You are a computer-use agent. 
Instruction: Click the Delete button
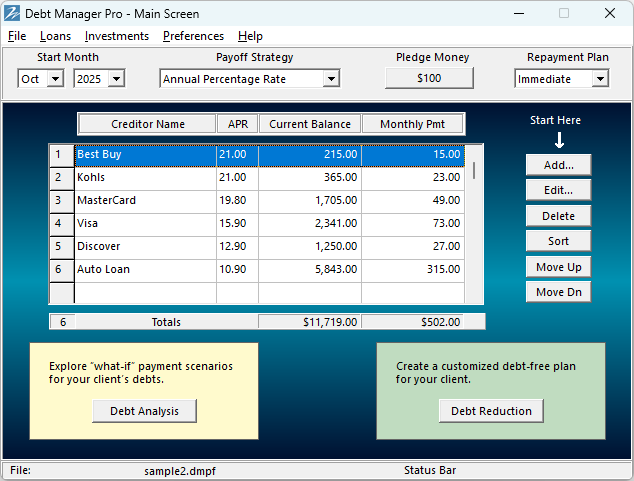pos(558,216)
